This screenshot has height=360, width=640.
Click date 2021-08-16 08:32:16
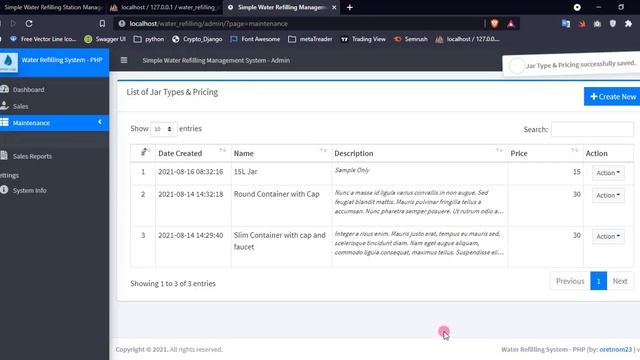point(191,171)
